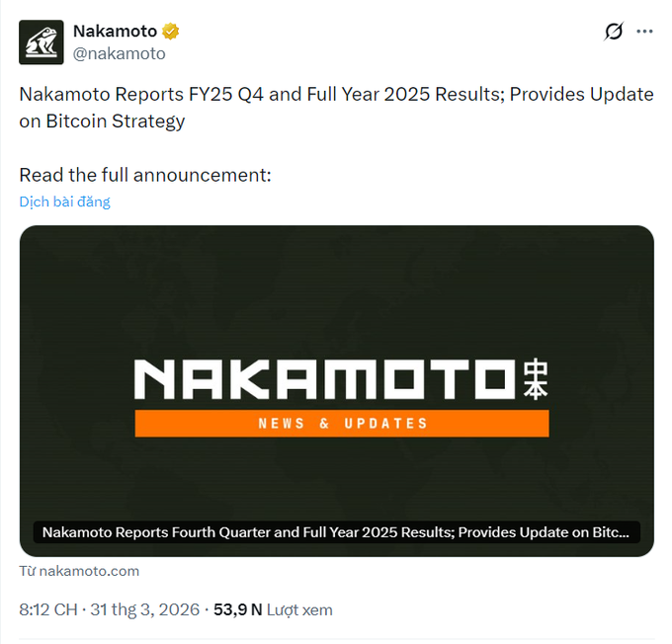Image resolution: width=672 pixels, height=644 pixels.
Task: Click the "on Bitcoin Strategy" text line
Action: coord(102,121)
